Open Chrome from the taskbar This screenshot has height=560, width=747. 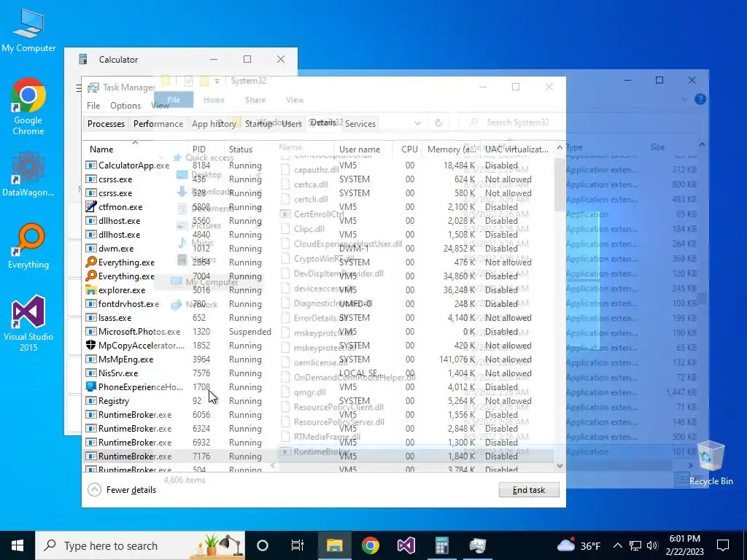pyautogui.click(x=370, y=545)
